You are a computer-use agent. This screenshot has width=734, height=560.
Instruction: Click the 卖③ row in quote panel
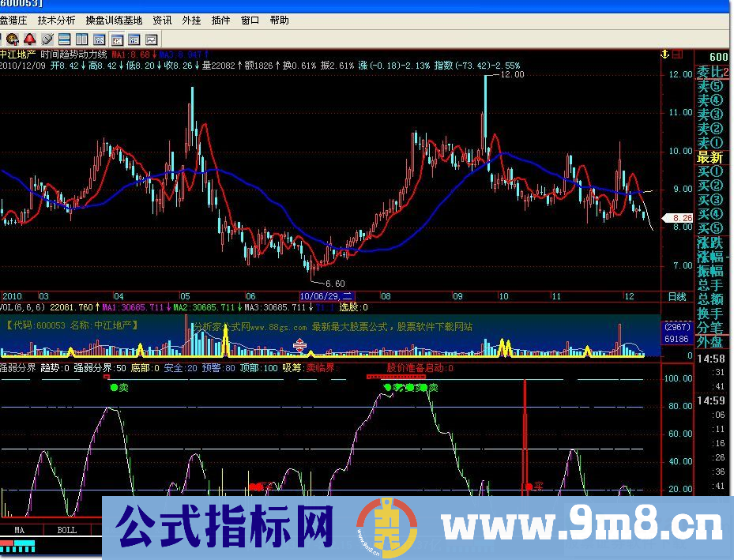[x=710, y=115]
